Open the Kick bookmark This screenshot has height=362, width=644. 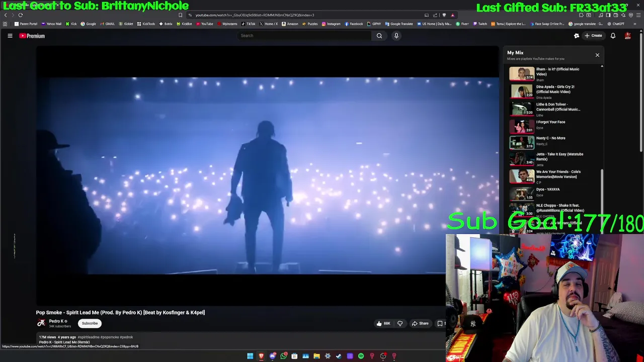(71, 24)
